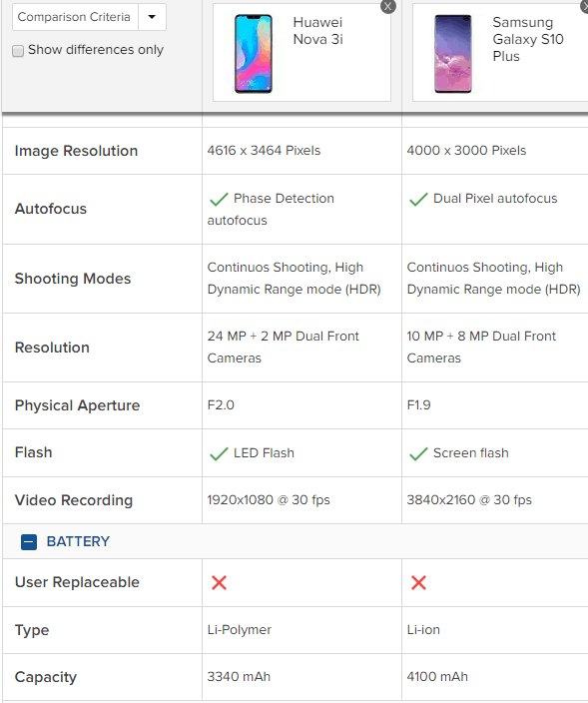Click green checkmark beside Screen flash
This screenshot has height=703, width=588.
tap(418, 453)
